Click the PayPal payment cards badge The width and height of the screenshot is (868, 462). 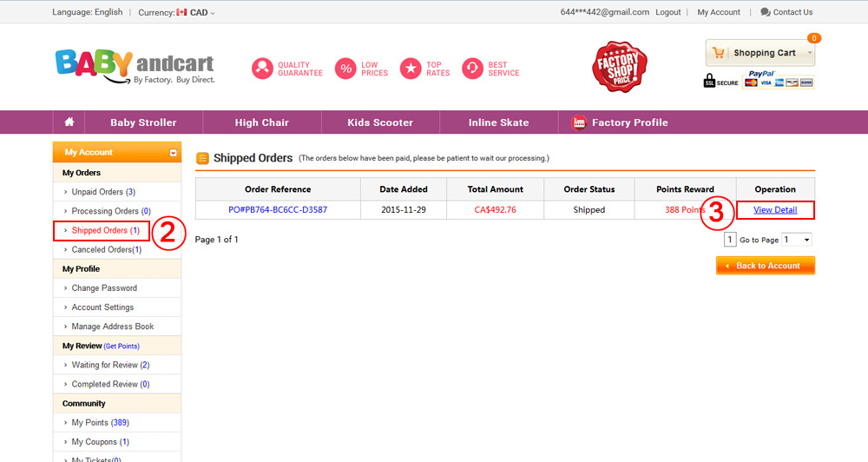pos(779,79)
